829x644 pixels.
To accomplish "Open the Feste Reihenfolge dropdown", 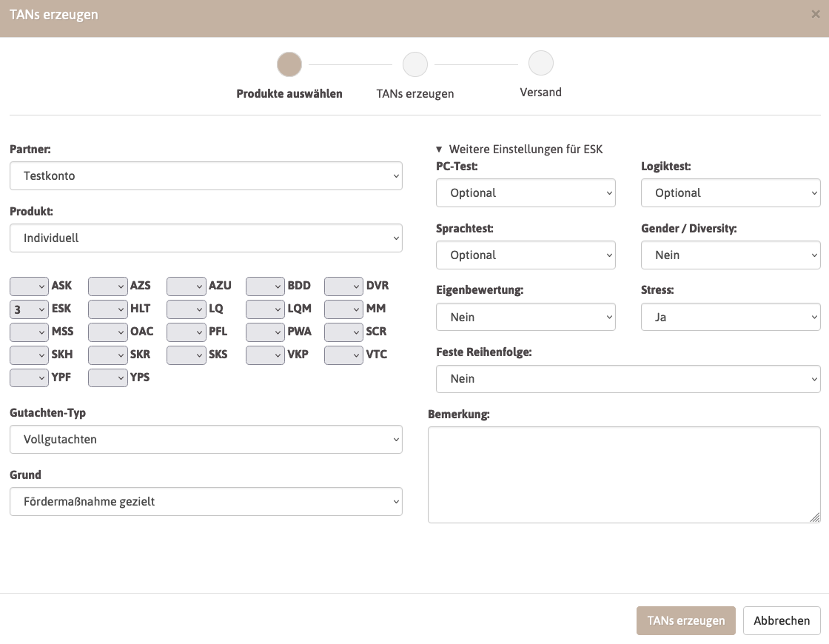I will click(x=628, y=379).
